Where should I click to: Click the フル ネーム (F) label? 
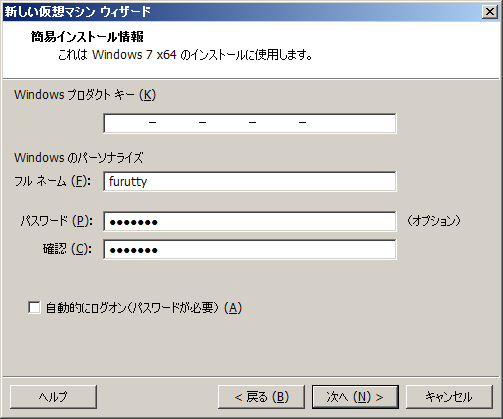coord(52,181)
